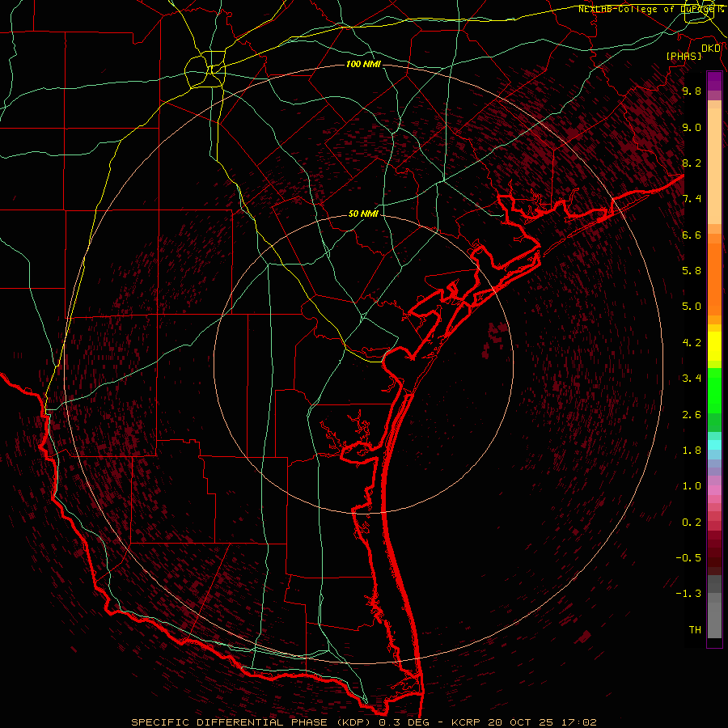This screenshot has height=728, width=728.
Task: Pick the cyan color bar segment
Action: coord(714,445)
